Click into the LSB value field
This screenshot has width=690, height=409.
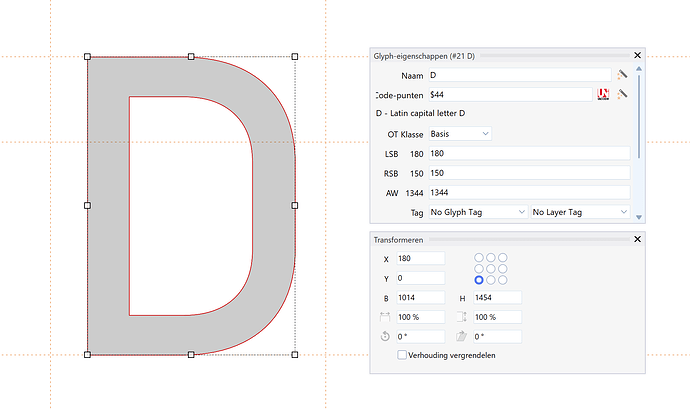529,153
